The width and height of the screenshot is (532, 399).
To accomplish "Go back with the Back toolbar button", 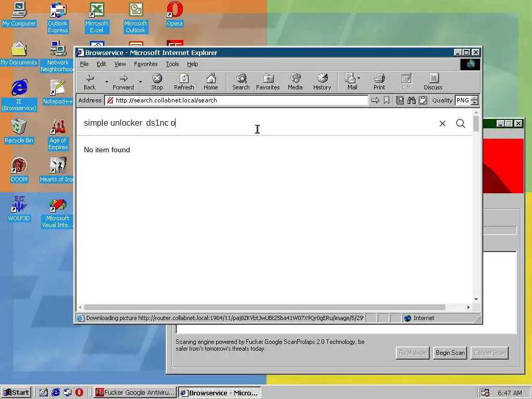I will pyautogui.click(x=89, y=82).
